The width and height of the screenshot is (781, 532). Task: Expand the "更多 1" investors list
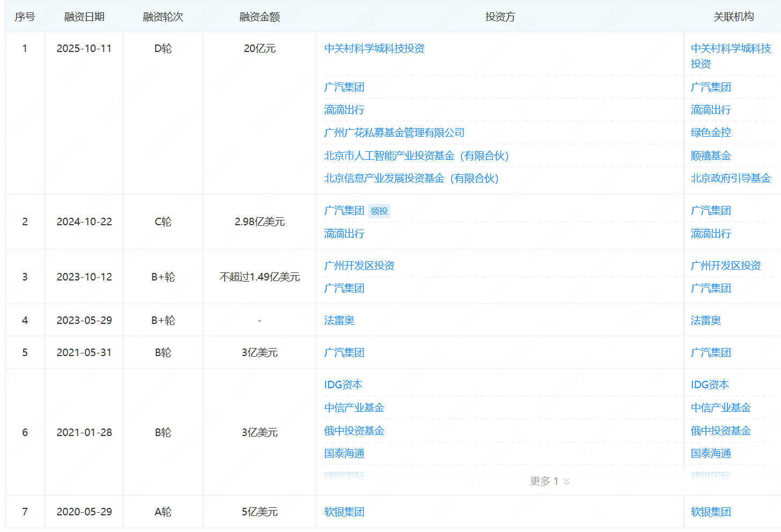click(549, 481)
